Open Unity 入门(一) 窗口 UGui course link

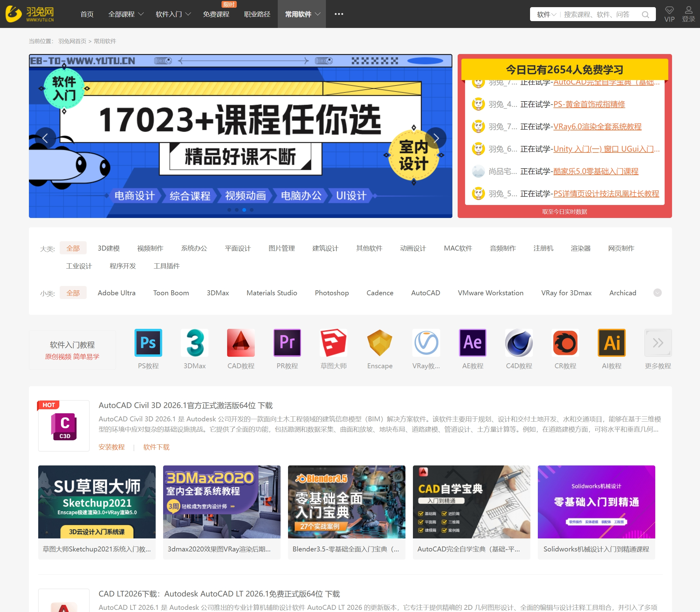606,149
